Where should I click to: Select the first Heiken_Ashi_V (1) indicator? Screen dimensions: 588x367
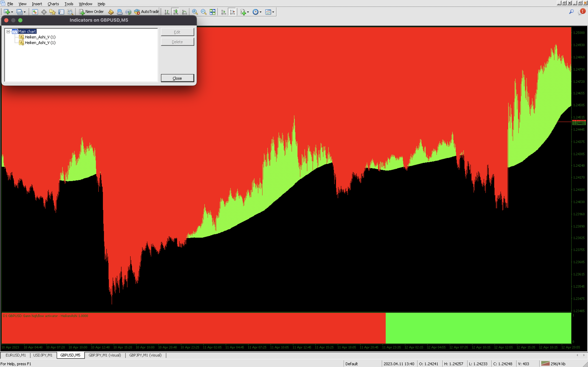tap(40, 37)
